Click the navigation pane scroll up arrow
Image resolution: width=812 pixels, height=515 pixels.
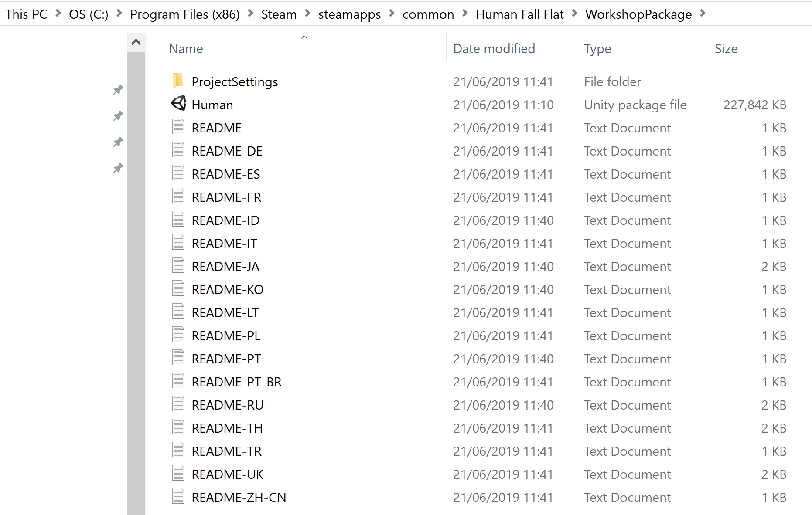tap(136, 42)
